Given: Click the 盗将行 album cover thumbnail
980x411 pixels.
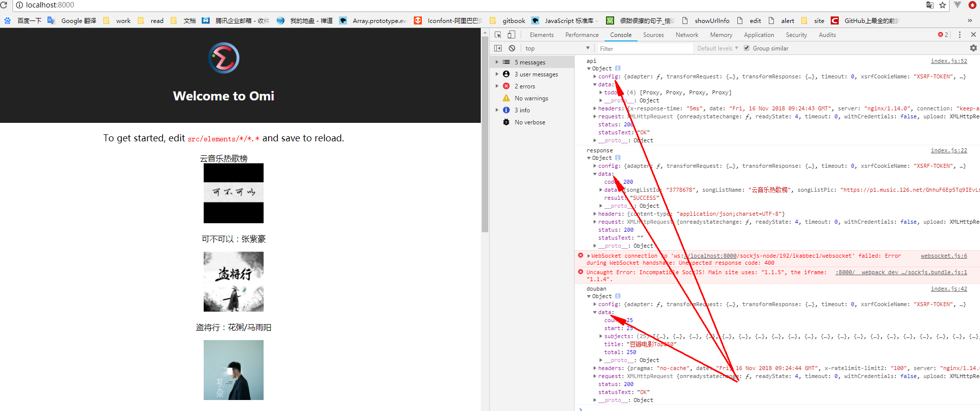Looking at the screenshot, I should click(233, 282).
